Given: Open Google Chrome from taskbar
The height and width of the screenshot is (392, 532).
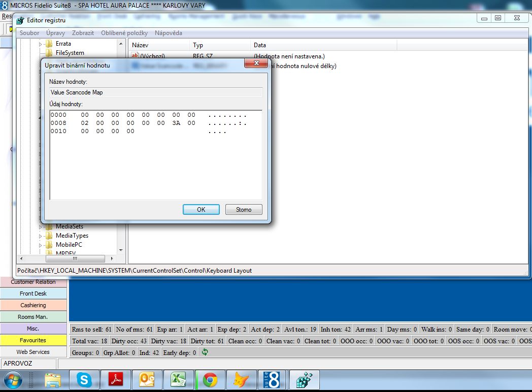Looking at the screenshot, I should coord(210,379).
